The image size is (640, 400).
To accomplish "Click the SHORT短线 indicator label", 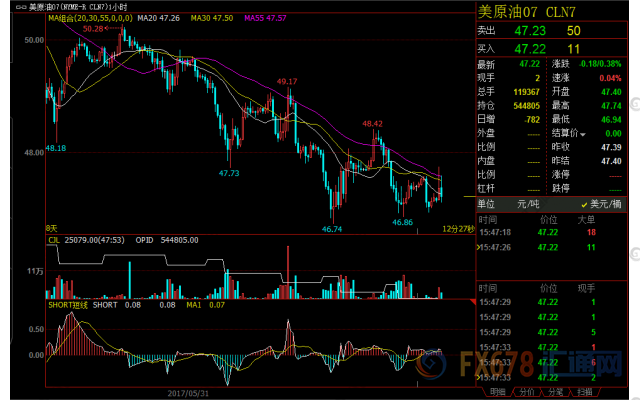I will pyautogui.click(x=70, y=306).
